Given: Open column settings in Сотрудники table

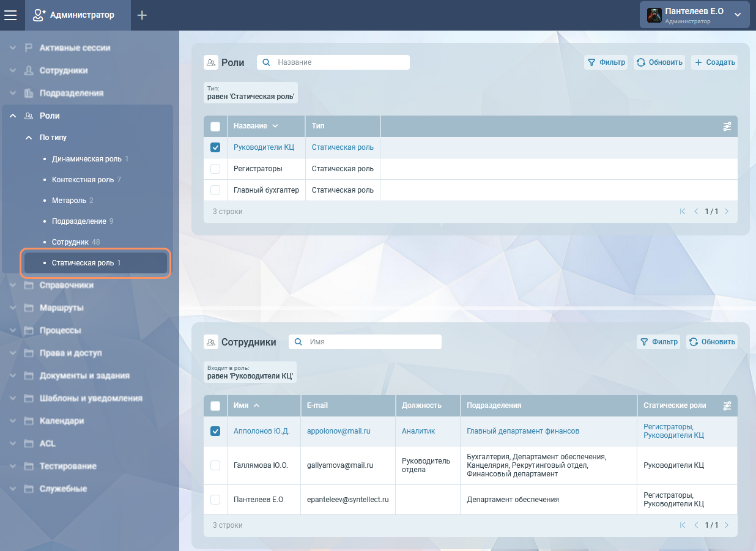Looking at the screenshot, I should (727, 406).
